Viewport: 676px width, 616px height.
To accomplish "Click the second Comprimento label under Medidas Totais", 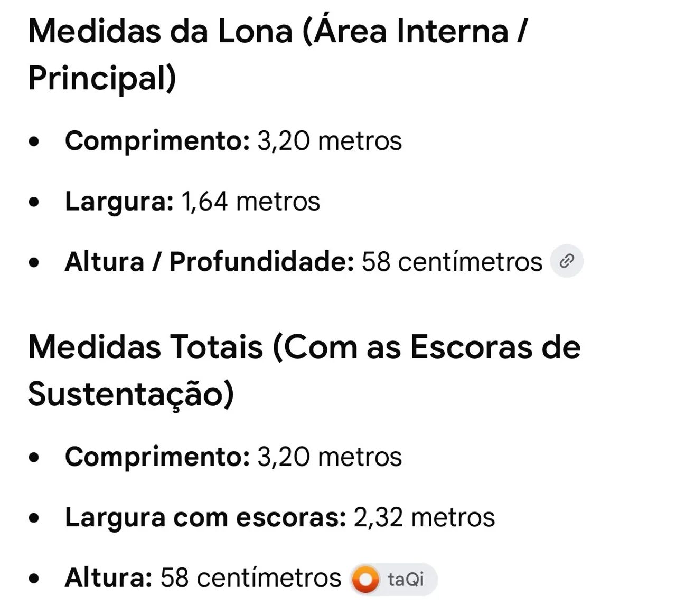I will (x=157, y=457).
